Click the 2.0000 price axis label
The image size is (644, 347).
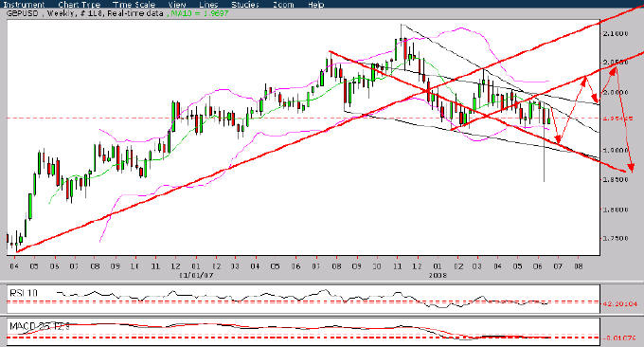pos(616,92)
